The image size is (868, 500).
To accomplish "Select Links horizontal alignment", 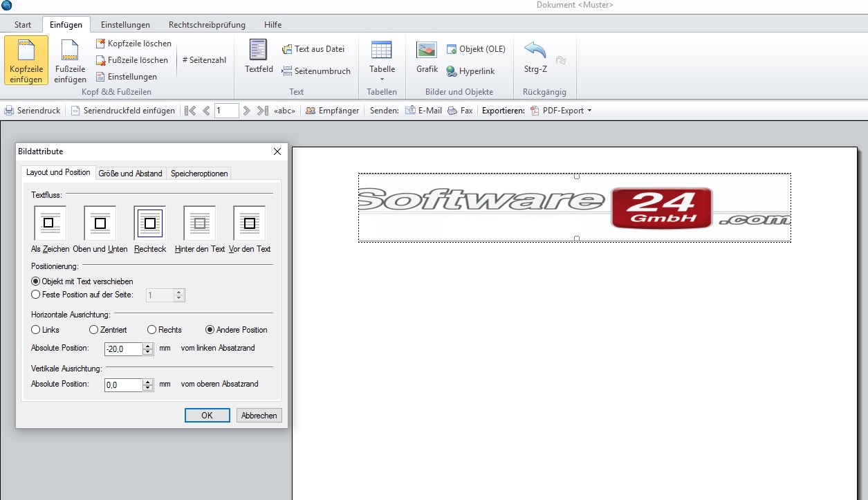I will click(46, 330).
